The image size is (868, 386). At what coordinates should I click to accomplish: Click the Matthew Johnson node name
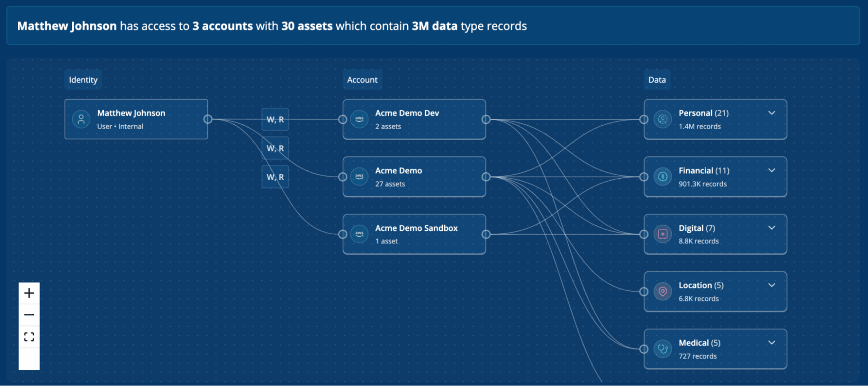(131, 113)
